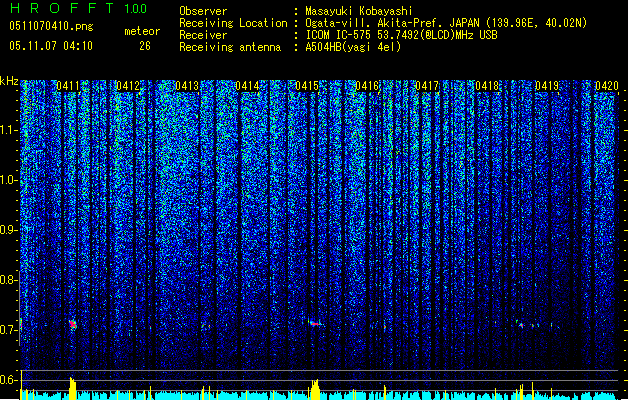Click the yellow power spike below 0415

315,389
